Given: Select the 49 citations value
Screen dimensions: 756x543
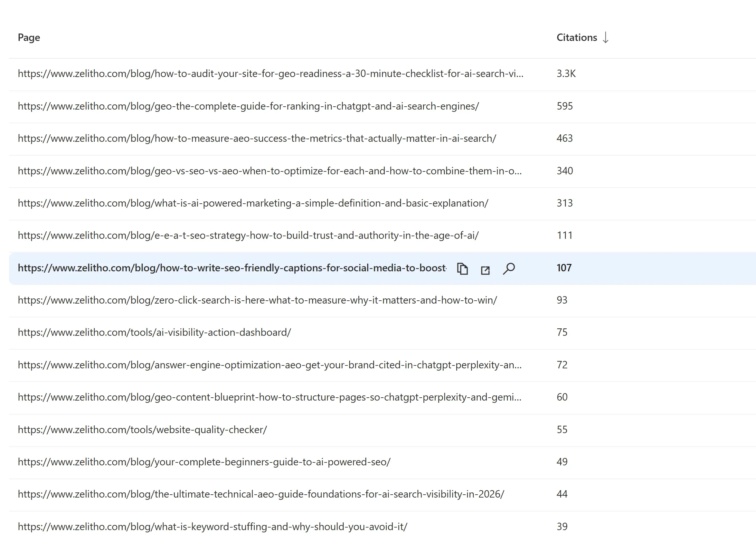Looking at the screenshot, I should click(x=562, y=462).
